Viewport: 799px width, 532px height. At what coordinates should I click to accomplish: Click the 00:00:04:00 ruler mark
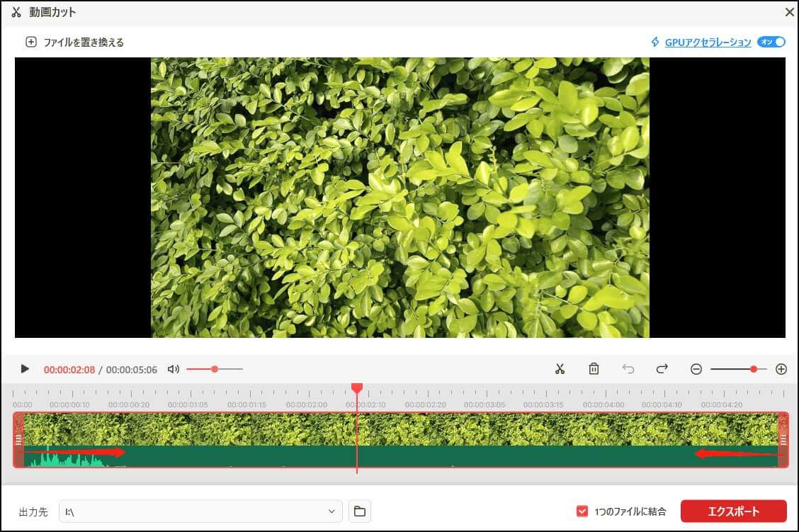click(603, 404)
